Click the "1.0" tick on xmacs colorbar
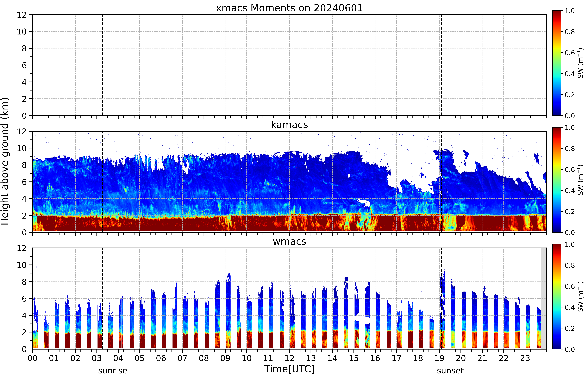Screen dimensions: 588x379 pos(570,11)
